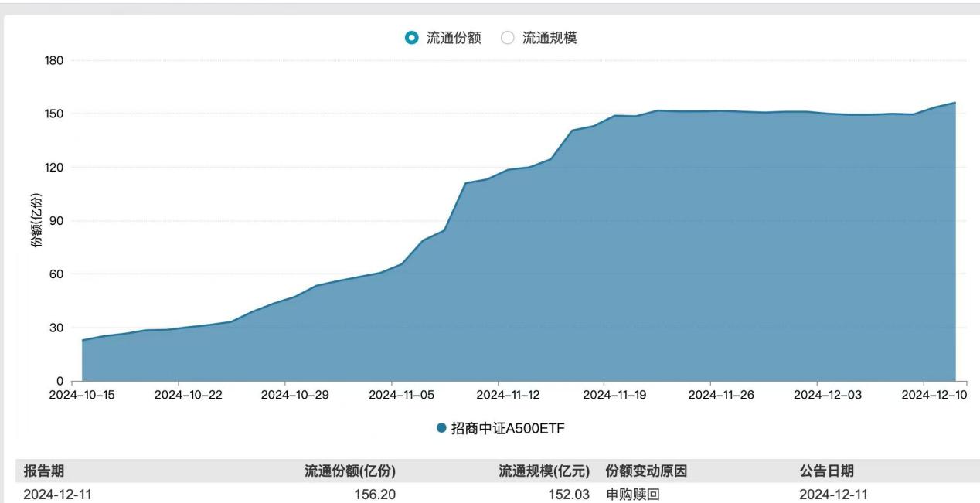Click the 份额变动原因 column header

646,471
